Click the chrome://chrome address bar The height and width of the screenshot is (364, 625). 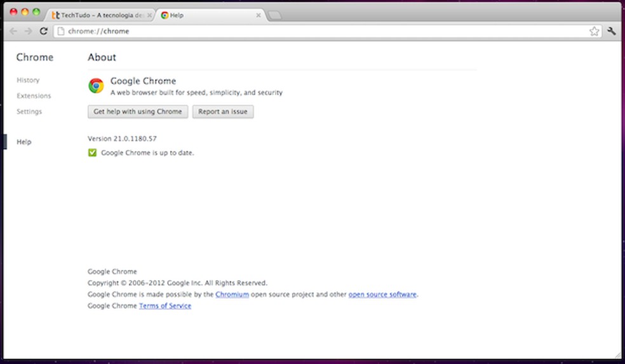pyautogui.click(x=327, y=31)
